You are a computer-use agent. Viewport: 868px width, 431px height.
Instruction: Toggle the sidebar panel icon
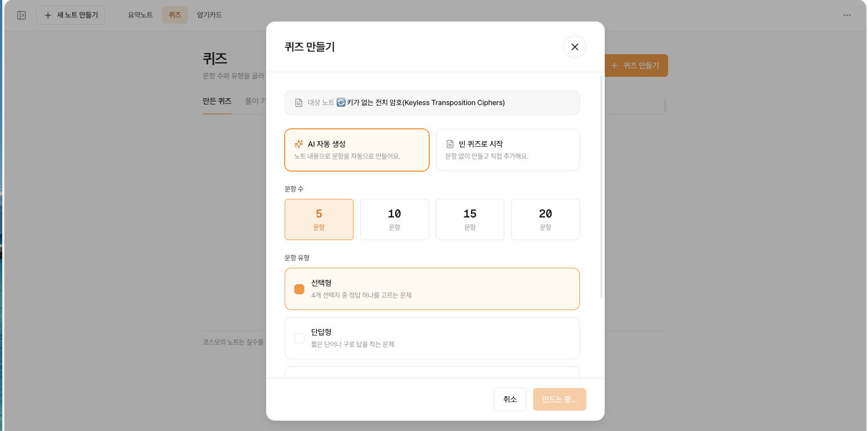tap(21, 15)
